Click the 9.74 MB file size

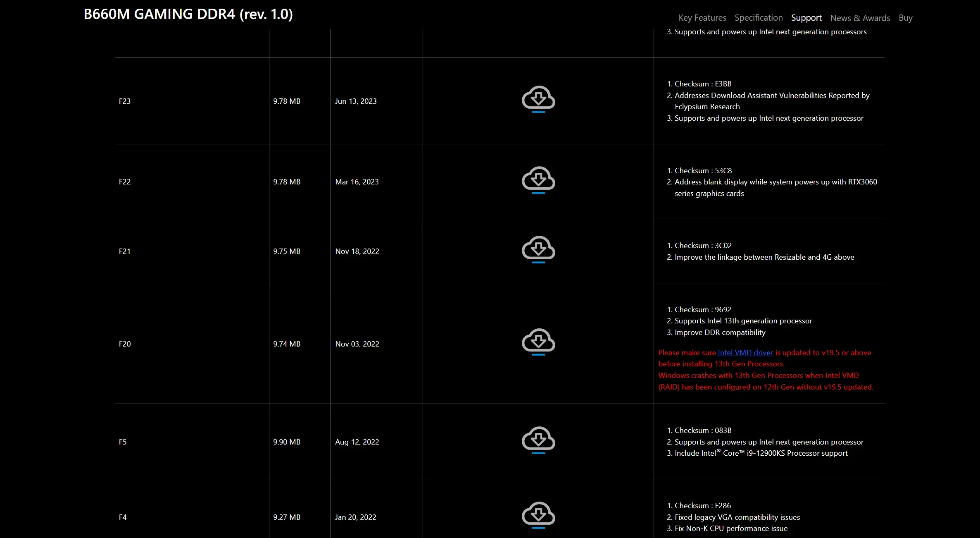tap(287, 344)
